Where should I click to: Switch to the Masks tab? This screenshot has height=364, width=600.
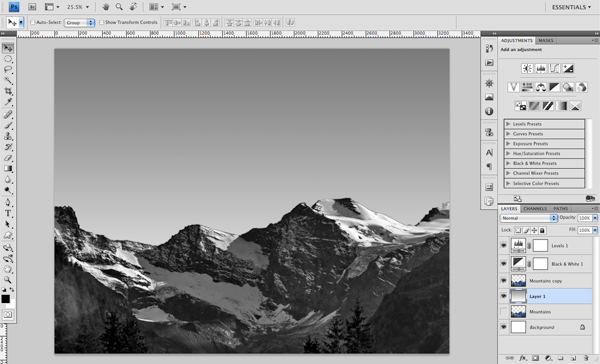coord(546,41)
